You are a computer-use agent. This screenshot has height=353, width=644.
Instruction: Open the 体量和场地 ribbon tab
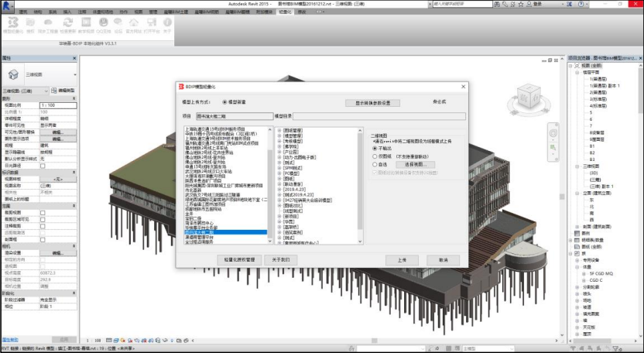click(103, 12)
